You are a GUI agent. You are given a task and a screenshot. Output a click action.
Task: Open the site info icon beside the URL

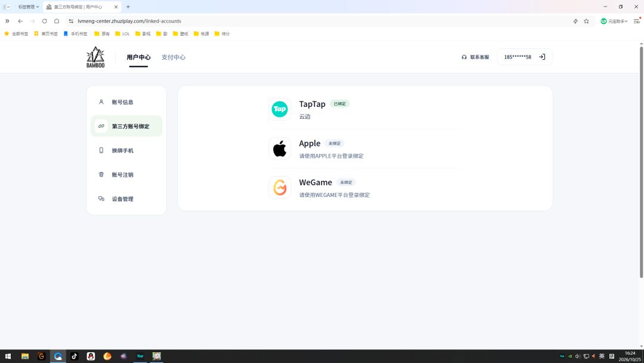click(71, 21)
